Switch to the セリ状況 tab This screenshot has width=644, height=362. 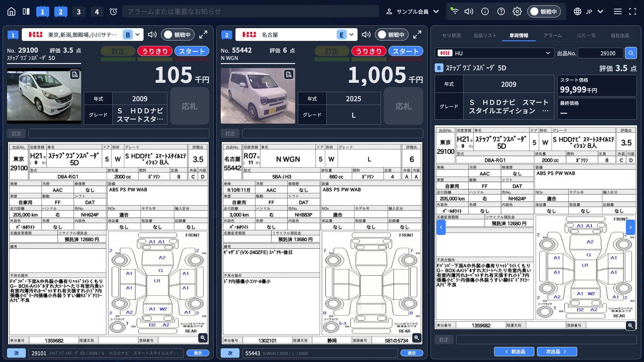tap(451, 35)
